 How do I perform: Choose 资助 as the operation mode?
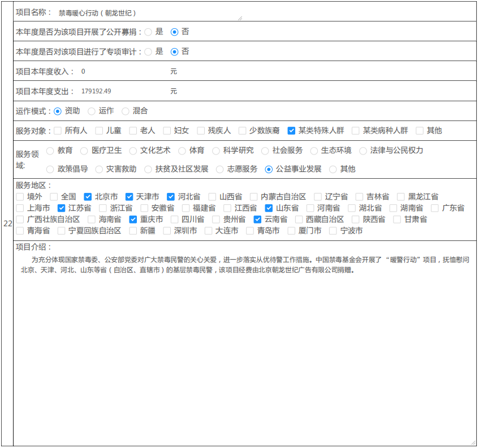click(x=58, y=111)
